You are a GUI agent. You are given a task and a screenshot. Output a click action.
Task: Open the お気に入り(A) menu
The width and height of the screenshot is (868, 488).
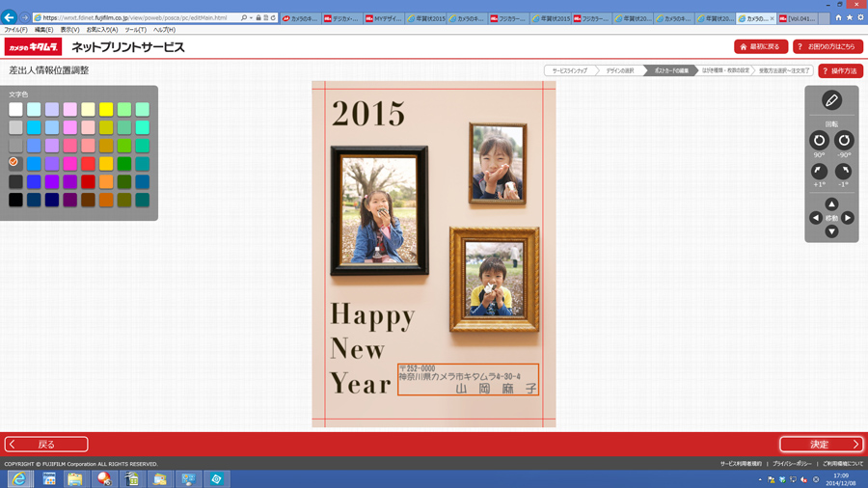click(101, 30)
